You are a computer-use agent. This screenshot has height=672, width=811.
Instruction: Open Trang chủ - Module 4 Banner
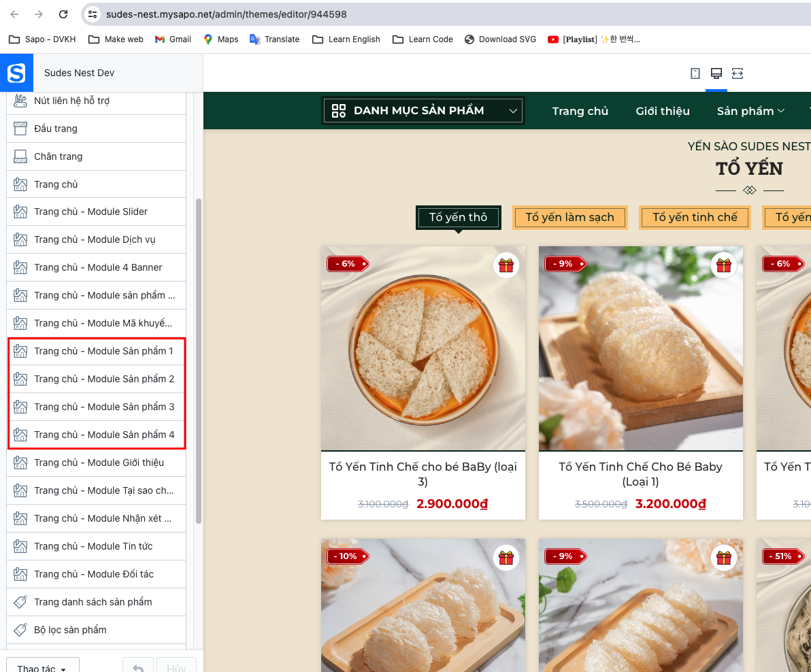[96, 268]
